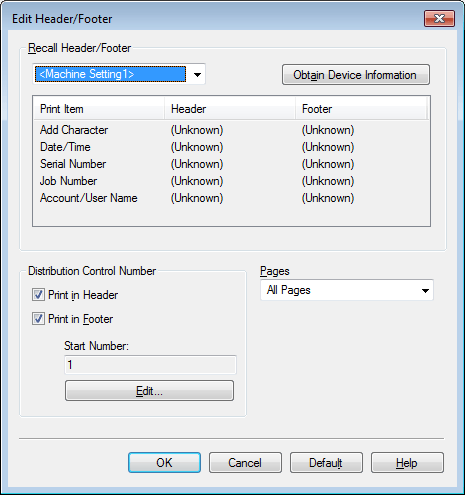Click the Start Number input field
Viewport: 465px width, 495px height.
click(150, 365)
